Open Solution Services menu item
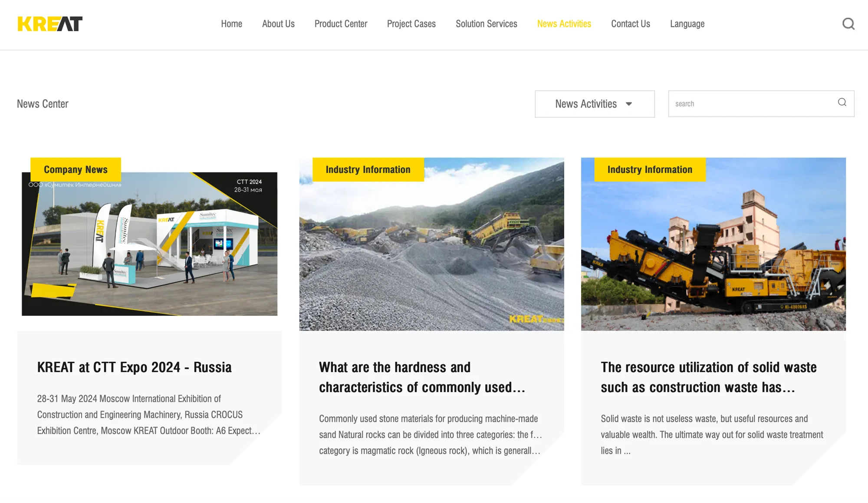The width and height of the screenshot is (868, 503). 486,24
